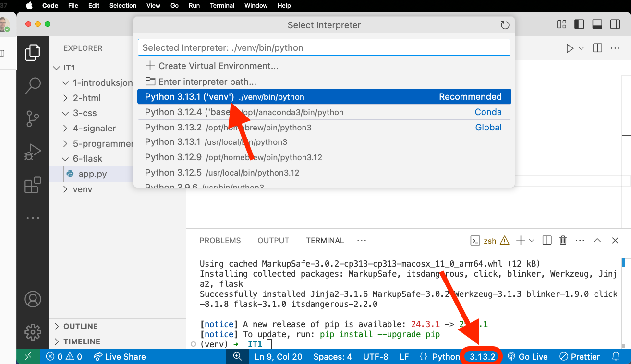This screenshot has width=631, height=364.
Task: Kill terminal with the trash icon
Action: pyautogui.click(x=563, y=241)
